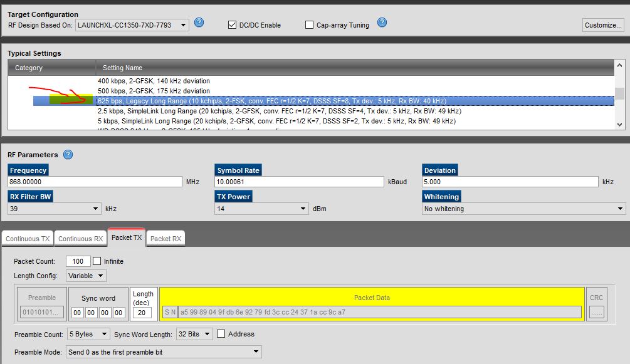Click the Deviation input field
This screenshot has height=364, width=630.
pos(510,182)
